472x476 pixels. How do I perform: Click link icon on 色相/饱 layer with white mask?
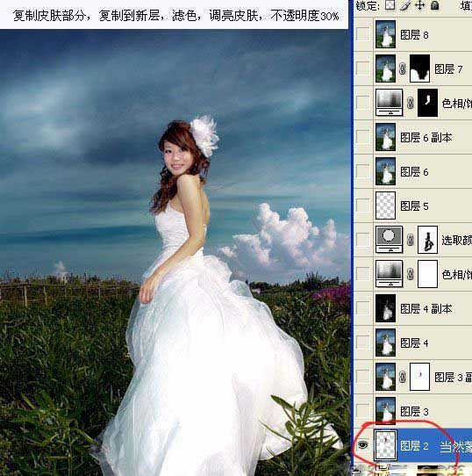click(410, 274)
